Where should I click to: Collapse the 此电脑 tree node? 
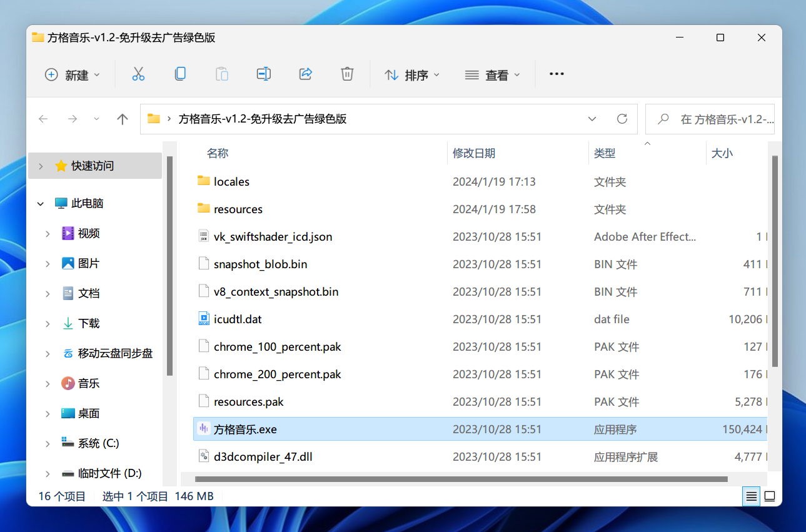click(41, 203)
